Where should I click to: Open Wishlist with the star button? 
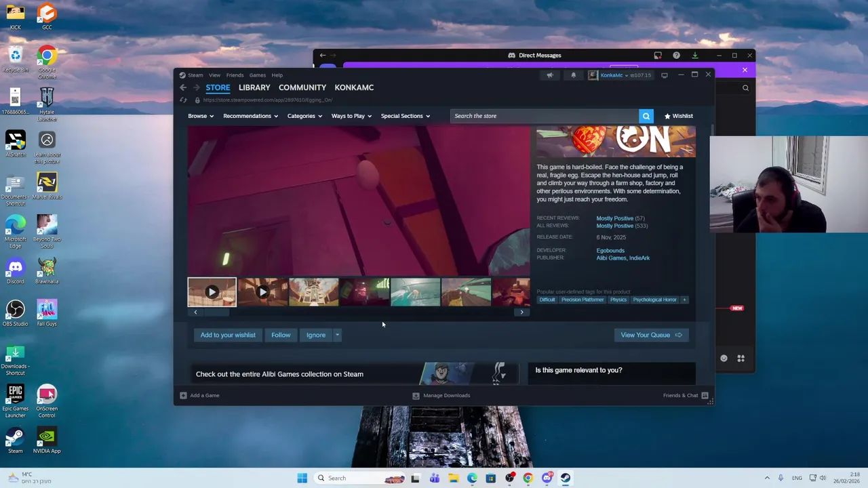point(678,116)
